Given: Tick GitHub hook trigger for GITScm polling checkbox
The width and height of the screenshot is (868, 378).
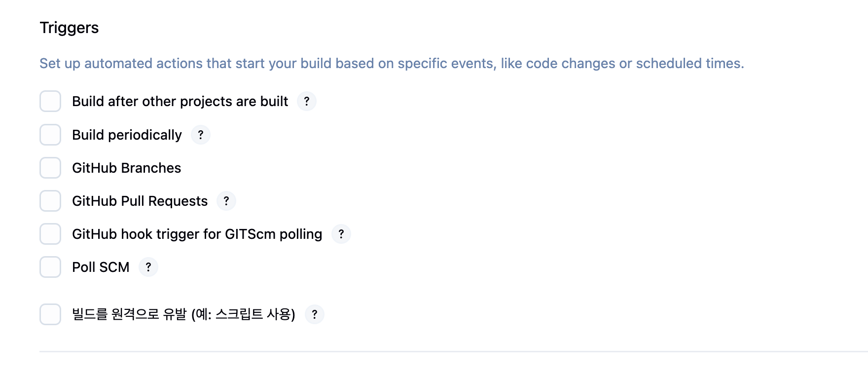Looking at the screenshot, I should [50, 234].
